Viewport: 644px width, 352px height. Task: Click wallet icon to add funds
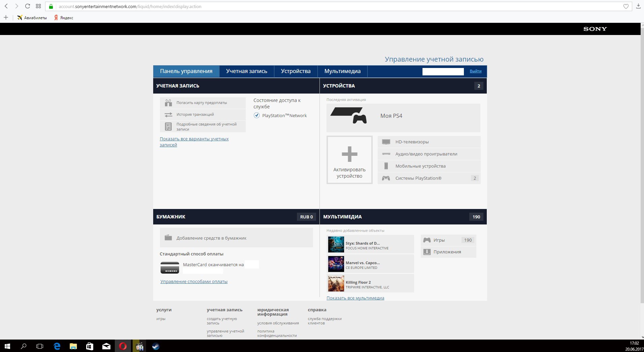click(168, 238)
